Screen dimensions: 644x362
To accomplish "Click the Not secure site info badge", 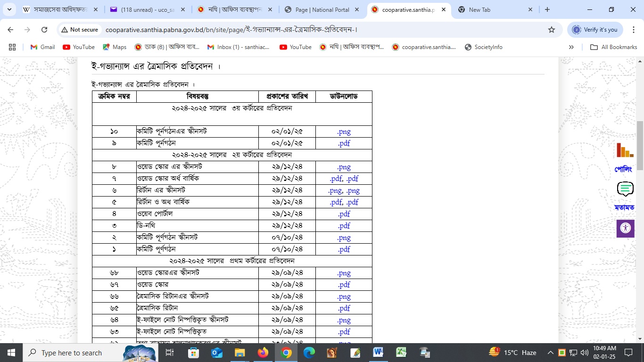I will pyautogui.click(x=79, y=30).
